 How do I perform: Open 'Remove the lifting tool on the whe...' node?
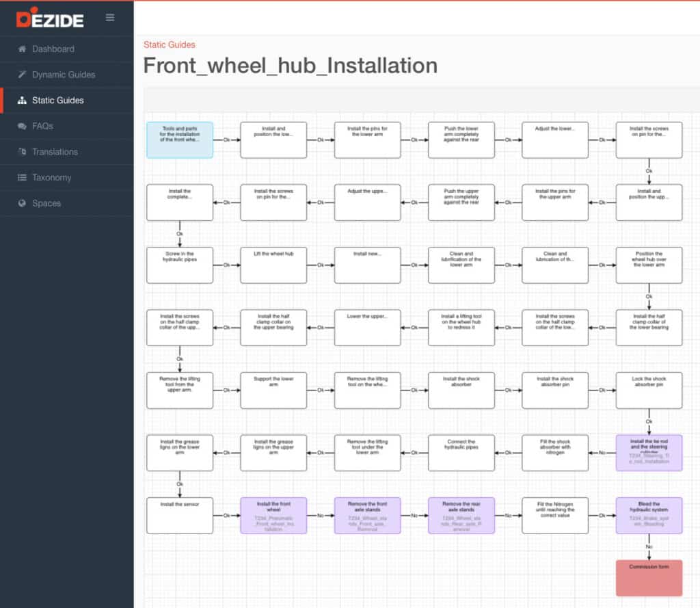click(367, 391)
